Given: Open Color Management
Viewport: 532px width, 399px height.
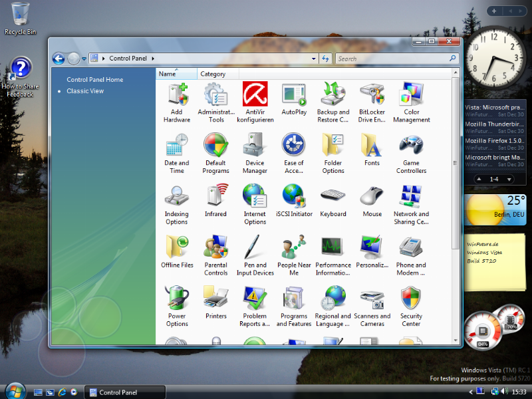Looking at the screenshot, I should coord(411,102).
